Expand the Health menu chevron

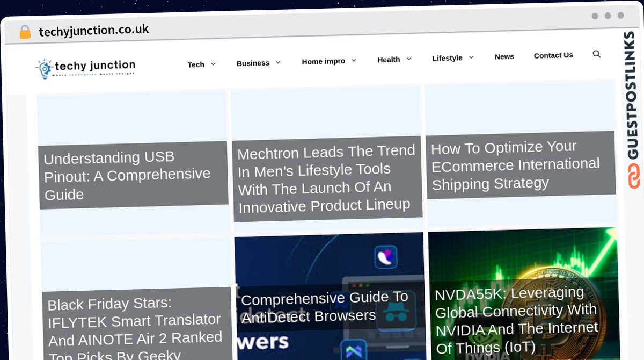pyautogui.click(x=408, y=59)
